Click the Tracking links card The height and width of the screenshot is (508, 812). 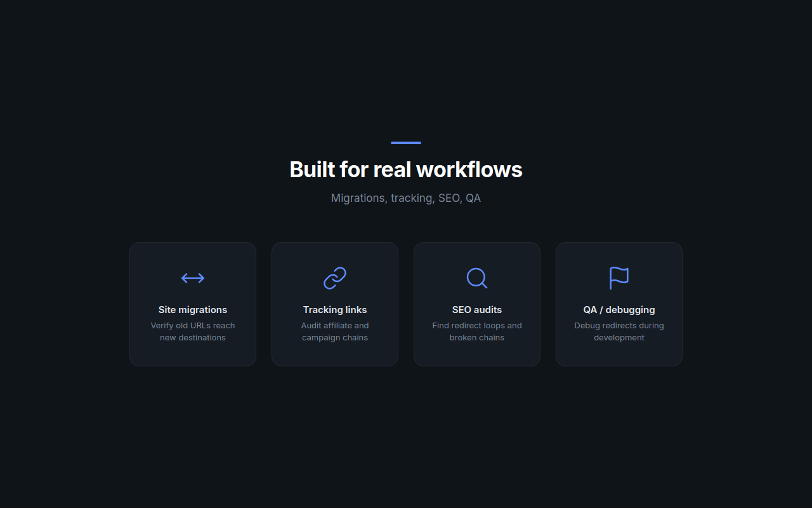point(334,304)
